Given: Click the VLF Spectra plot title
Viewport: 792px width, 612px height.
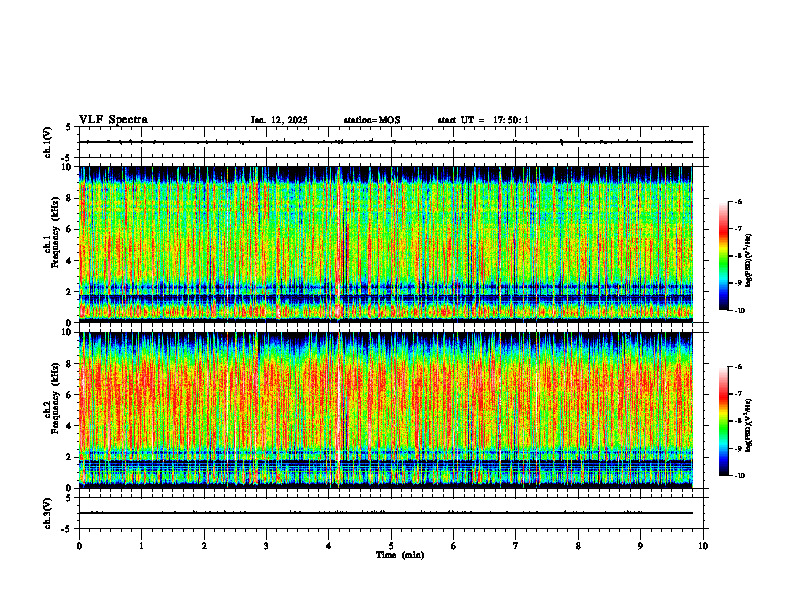Looking at the screenshot, I should coord(113,120).
